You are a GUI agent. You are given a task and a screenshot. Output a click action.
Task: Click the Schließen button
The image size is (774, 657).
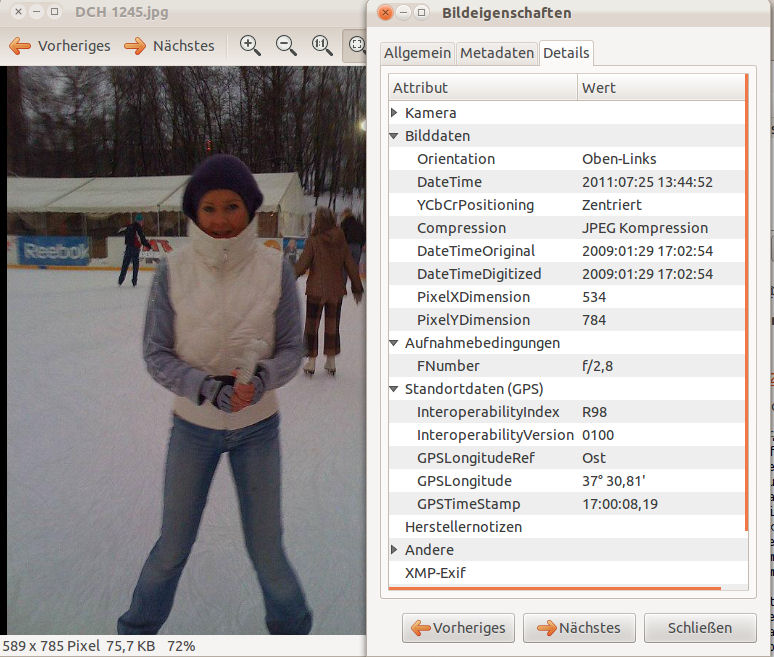click(700, 628)
